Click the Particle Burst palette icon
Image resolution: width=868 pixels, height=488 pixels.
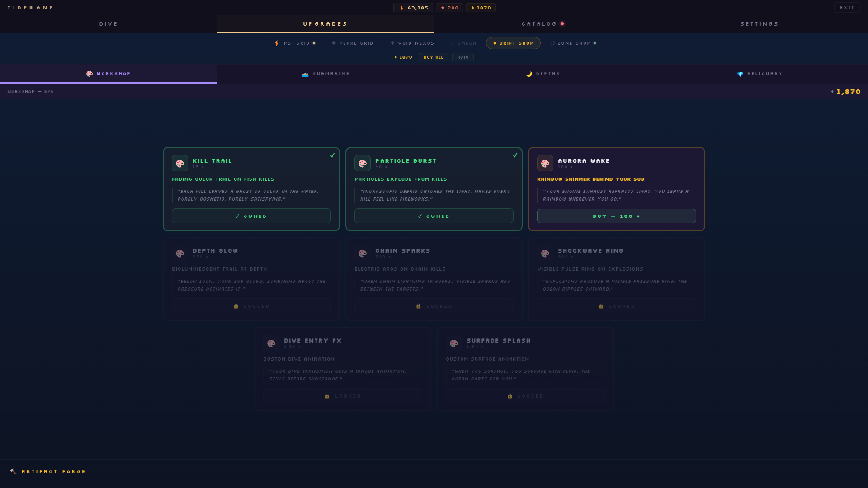coord(363,163)
